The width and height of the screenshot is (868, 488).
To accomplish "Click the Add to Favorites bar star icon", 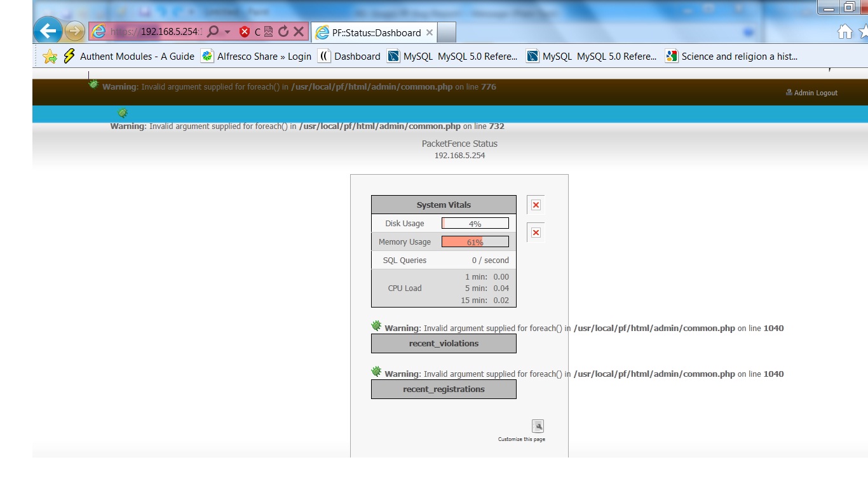I will coord(50,57).
